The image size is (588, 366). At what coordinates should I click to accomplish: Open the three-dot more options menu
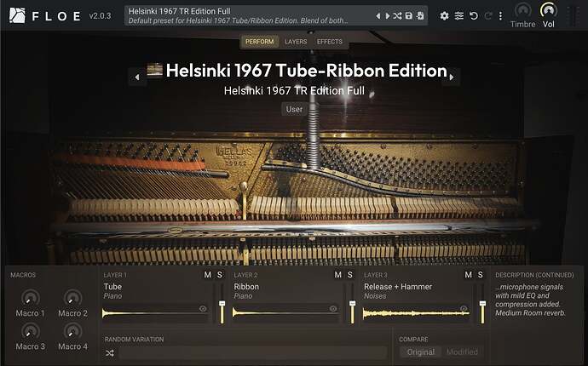(x=500, y=15)
